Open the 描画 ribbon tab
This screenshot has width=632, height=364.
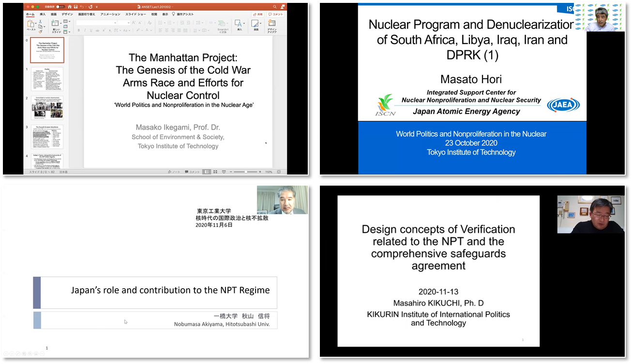point(54,14)
